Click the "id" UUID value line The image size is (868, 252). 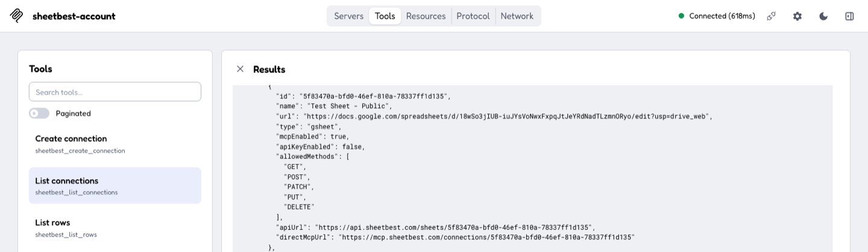[x=363, y=96]
